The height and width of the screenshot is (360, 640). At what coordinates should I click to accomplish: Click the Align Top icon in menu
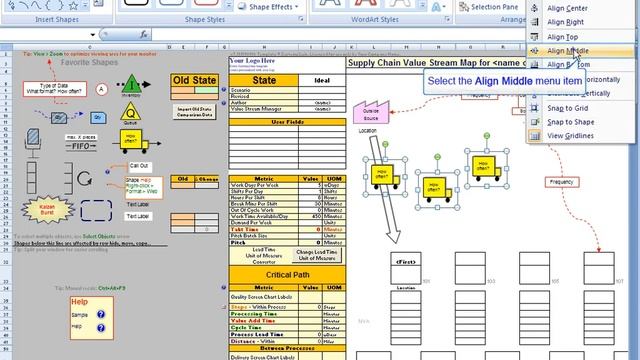pos(534,37)
